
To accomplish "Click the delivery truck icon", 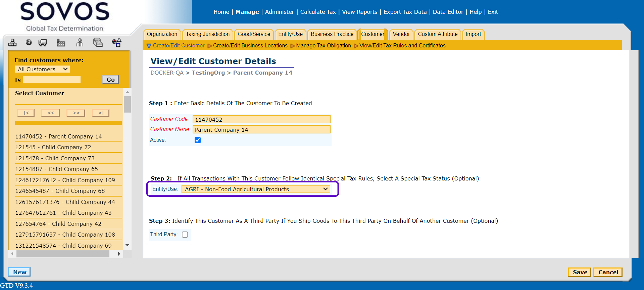I will 42,42.
